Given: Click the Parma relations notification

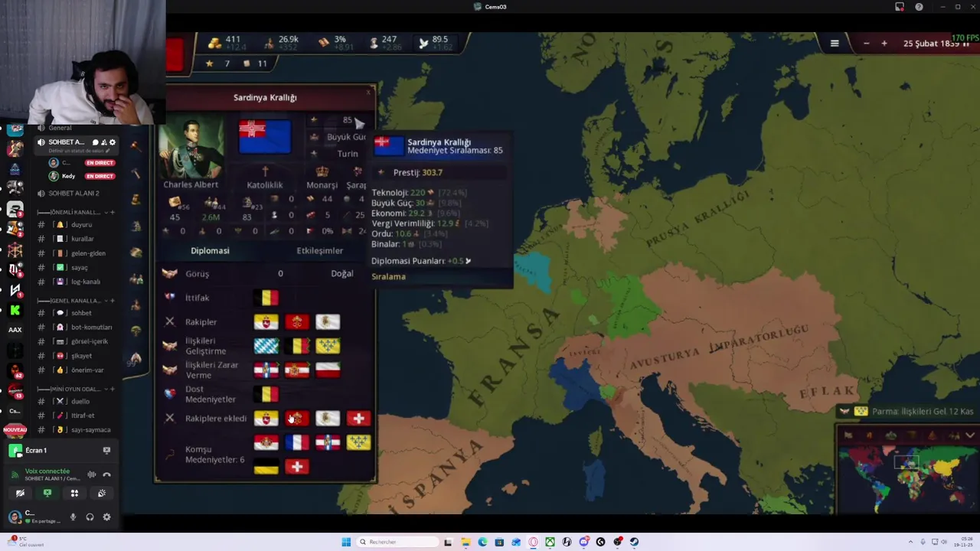Looking at the screenshot, I should point(908,412).
